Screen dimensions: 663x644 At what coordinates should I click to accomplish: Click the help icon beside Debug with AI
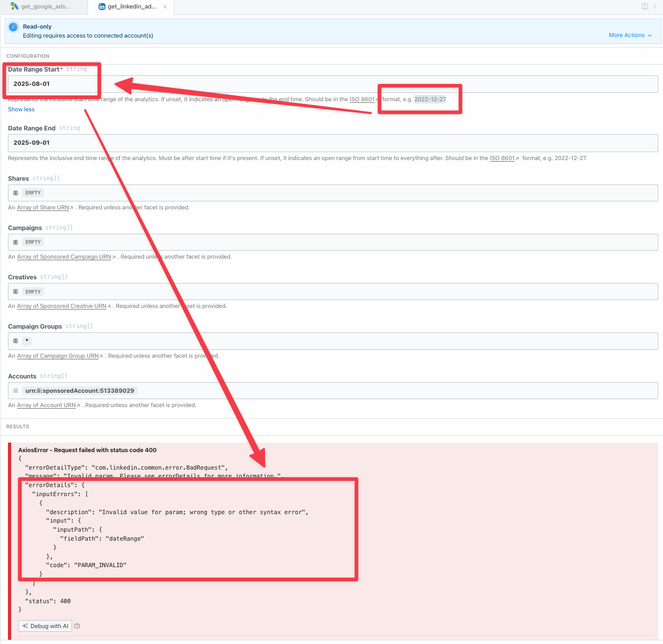77,627
